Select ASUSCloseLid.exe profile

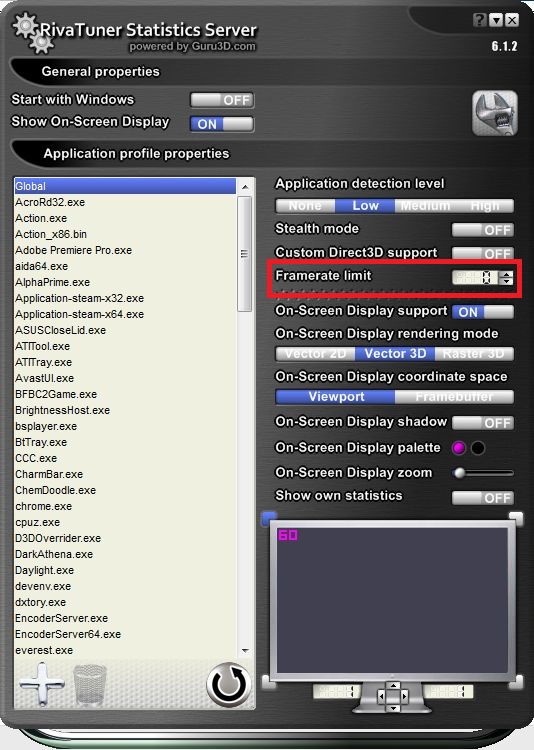tap(125, 331)
